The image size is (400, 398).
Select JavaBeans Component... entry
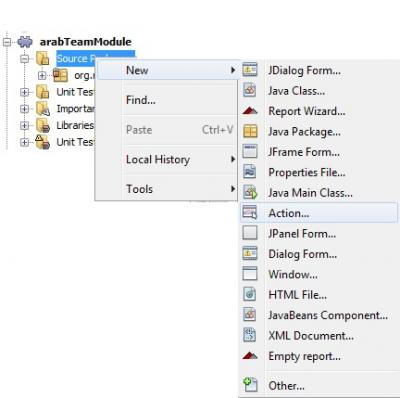coord(319,315)
